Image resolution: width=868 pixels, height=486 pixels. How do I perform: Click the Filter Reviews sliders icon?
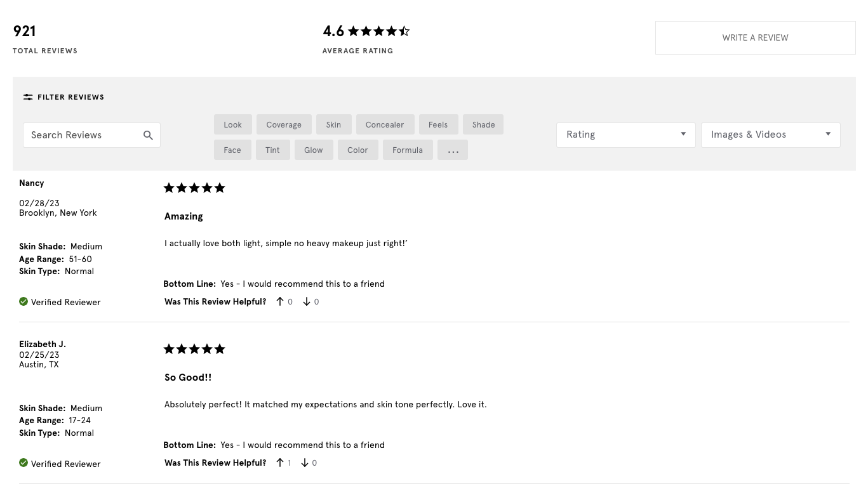pyautogui.click(x=28, y=97)
